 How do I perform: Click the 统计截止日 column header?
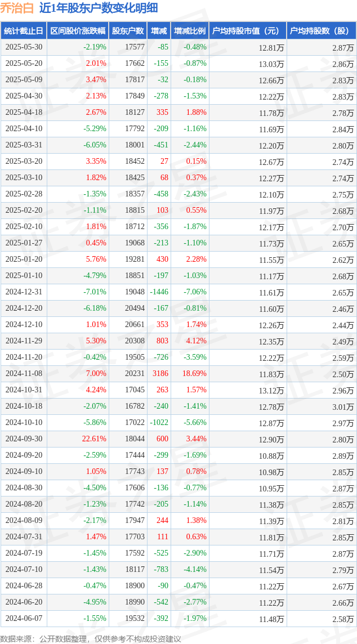(x=24, y=31)
